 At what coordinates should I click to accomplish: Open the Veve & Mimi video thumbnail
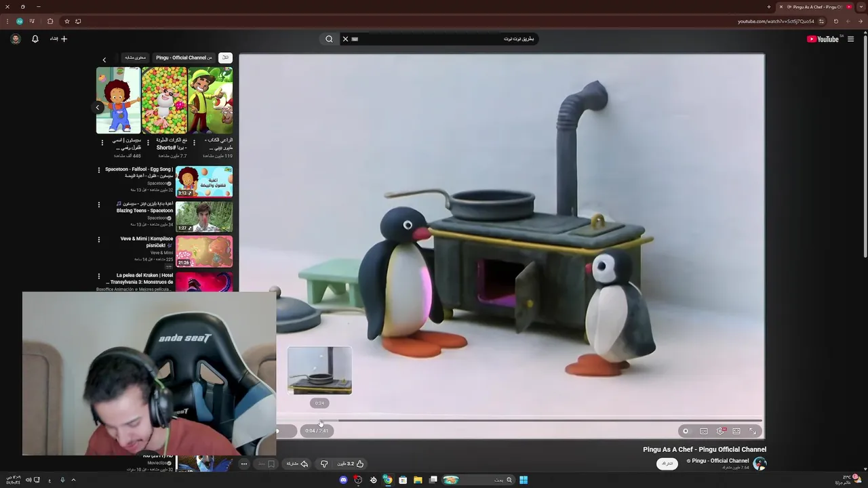[x=204, y=251]
